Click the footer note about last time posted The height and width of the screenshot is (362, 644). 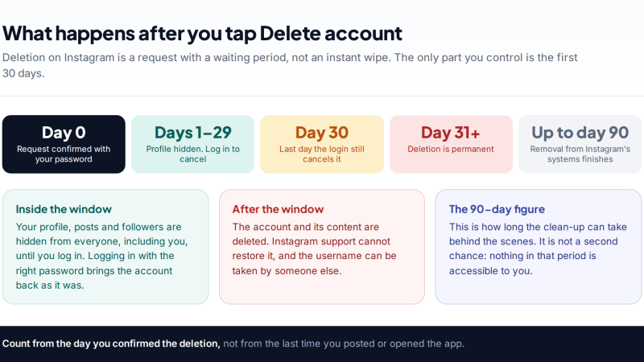pyautogui.click(x=344, y=343)
